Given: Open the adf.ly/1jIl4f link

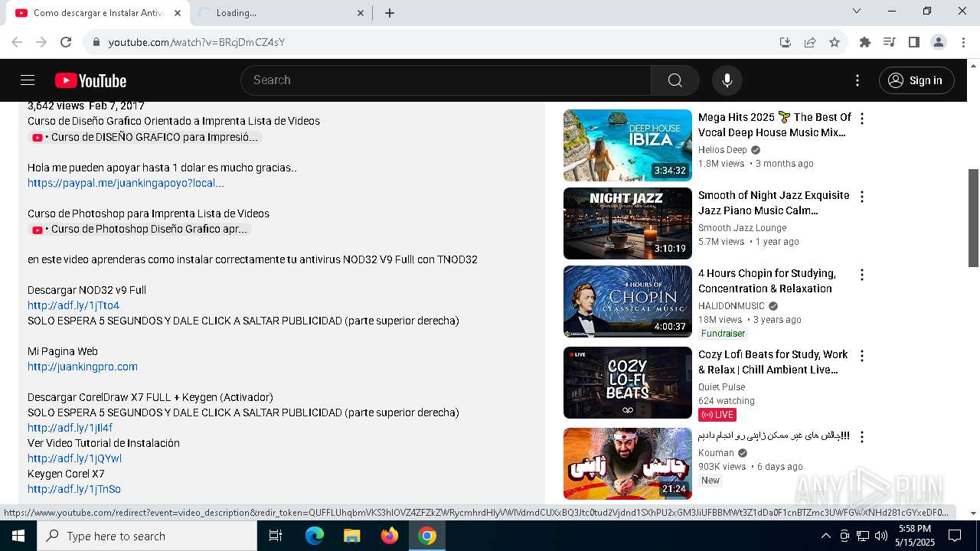Looking at the screenshot, I should point(70,428).
